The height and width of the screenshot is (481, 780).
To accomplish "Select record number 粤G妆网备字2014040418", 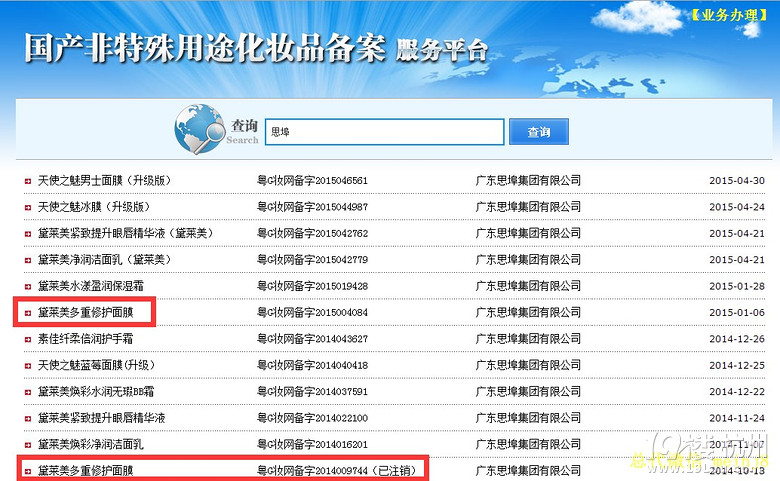I will (x=312, y=365).
